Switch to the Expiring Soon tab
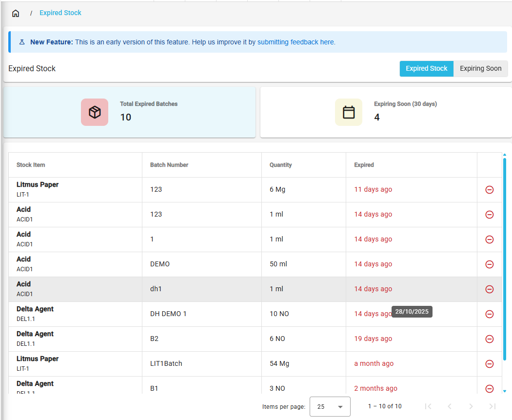 [x=481, y=69]
